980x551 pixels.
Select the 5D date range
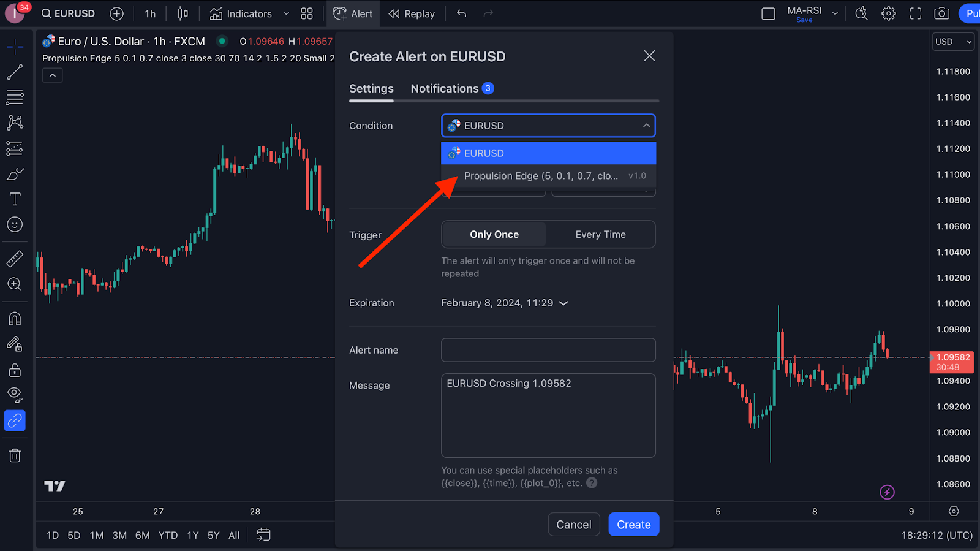click(x=74, y=535)
